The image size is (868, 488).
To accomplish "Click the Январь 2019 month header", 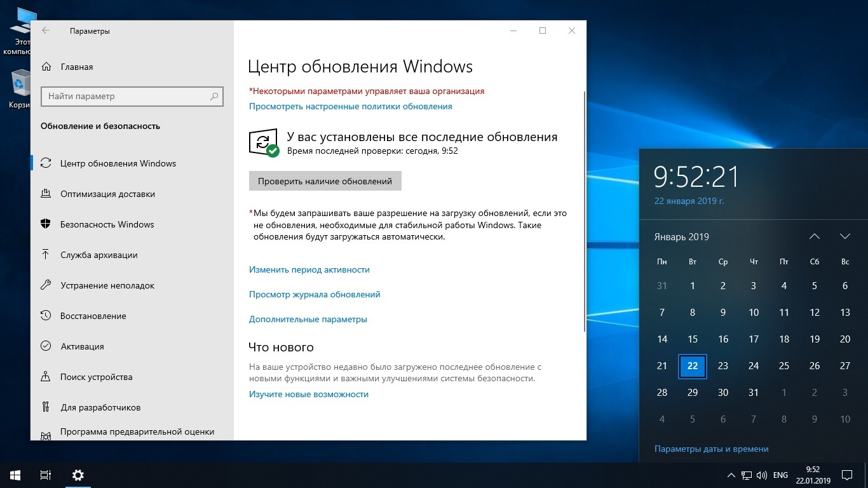I will pos(681,237).
